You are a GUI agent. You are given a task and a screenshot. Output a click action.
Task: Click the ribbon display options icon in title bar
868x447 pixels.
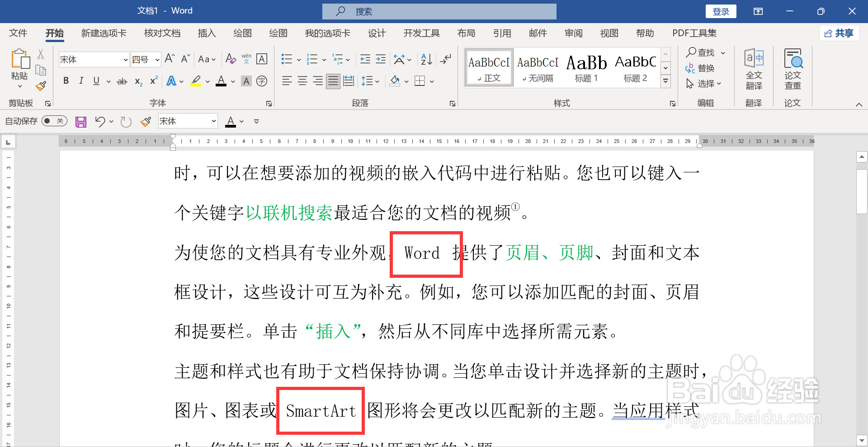point(758,11)
